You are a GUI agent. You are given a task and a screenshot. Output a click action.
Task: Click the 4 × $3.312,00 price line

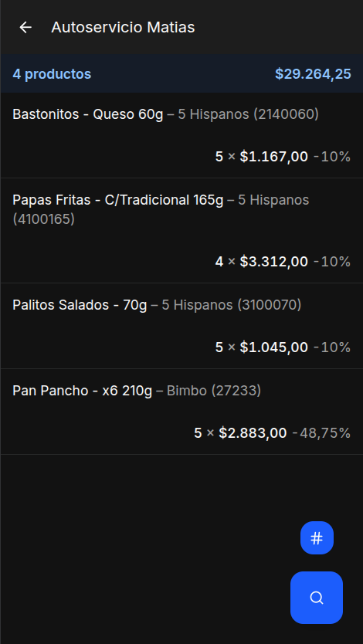(262, 262)
